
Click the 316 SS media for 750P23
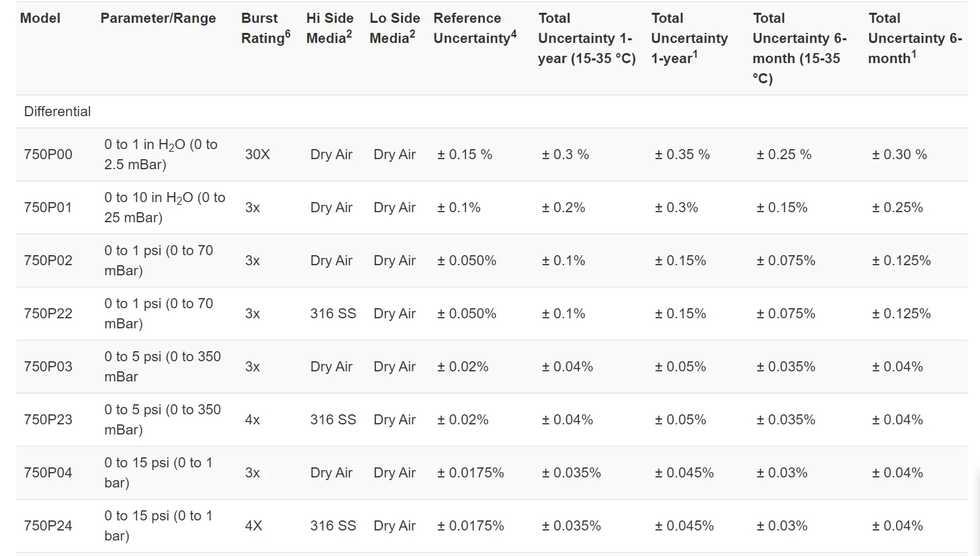332,420
